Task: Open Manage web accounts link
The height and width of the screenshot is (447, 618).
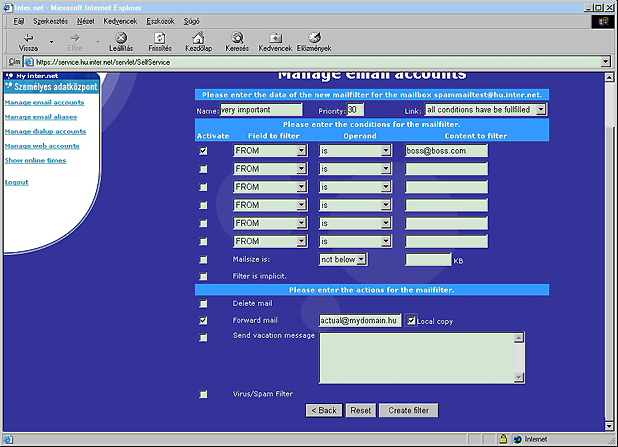Action: 42,146
